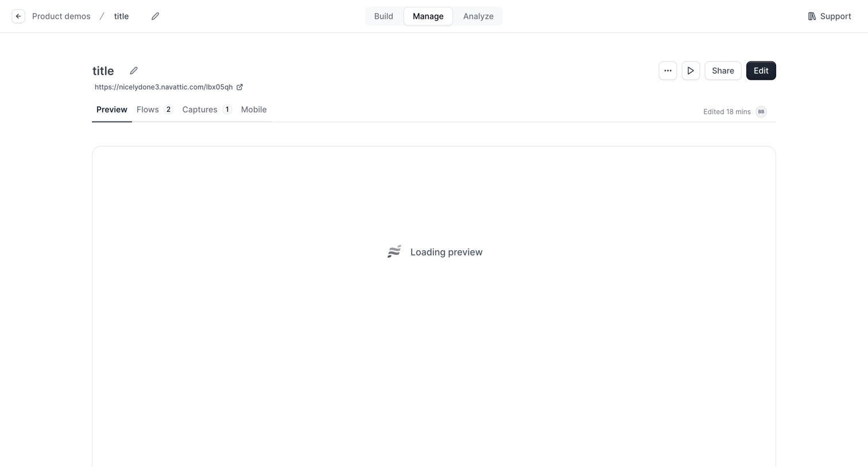
Task: Open Support in the header
Action: (x=830, y=16)
